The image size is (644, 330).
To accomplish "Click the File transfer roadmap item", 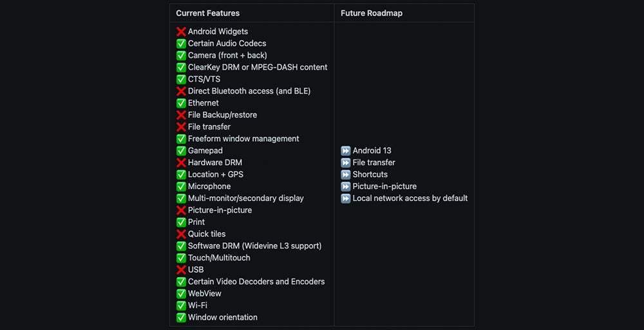I will coord(374,162).
